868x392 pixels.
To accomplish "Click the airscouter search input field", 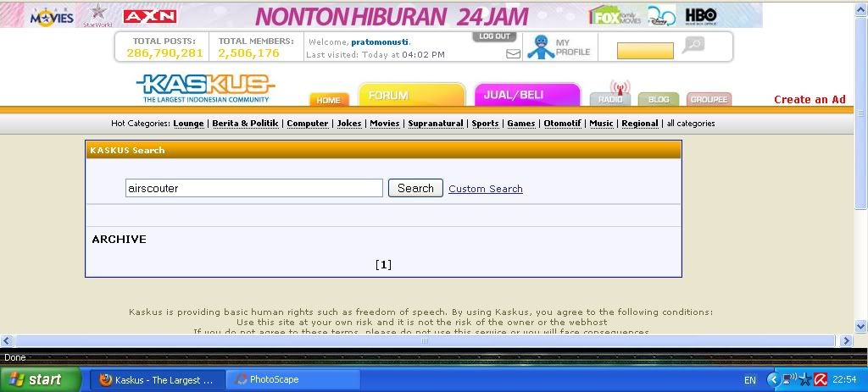I will click(x=254, y=188).
